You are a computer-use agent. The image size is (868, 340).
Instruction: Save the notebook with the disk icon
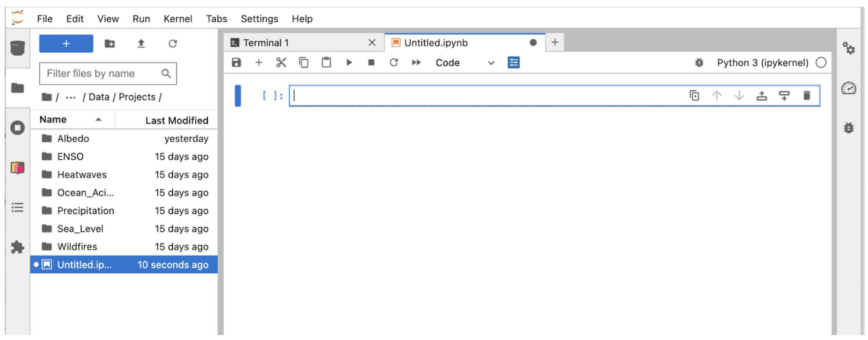point(236,62)
